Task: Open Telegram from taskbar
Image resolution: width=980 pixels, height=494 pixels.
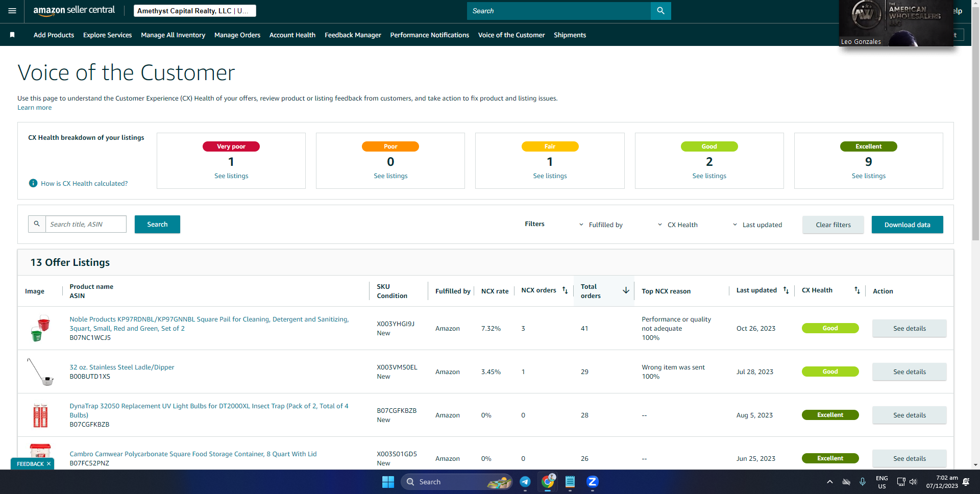Action: click(x=525, y=482)
